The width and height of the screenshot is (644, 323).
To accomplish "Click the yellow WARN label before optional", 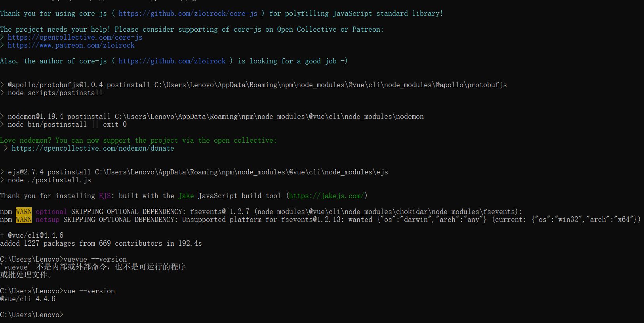I will pos(24,212).
